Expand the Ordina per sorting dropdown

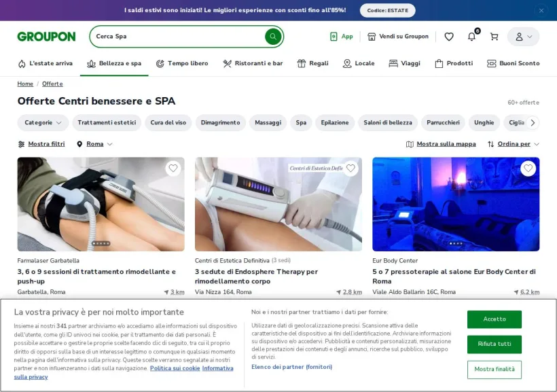point(514,144)
